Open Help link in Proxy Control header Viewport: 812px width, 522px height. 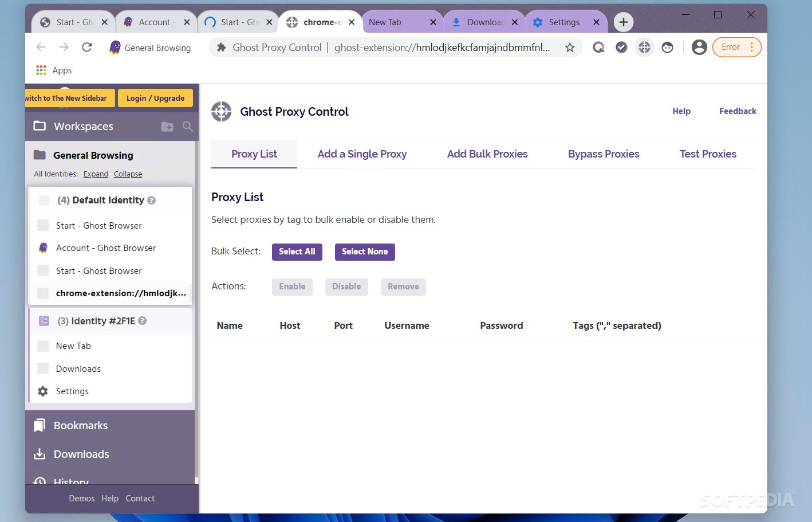click(681, 111)
